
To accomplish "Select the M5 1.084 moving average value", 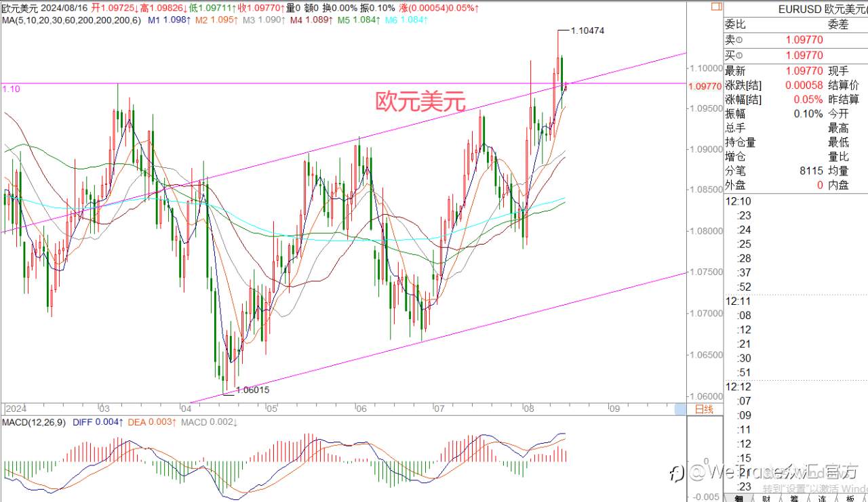I will click(359, 20).
